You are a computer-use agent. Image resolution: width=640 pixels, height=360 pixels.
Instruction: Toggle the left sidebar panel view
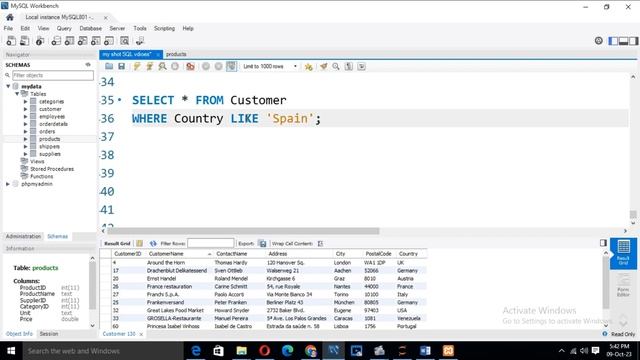(613, 41)
